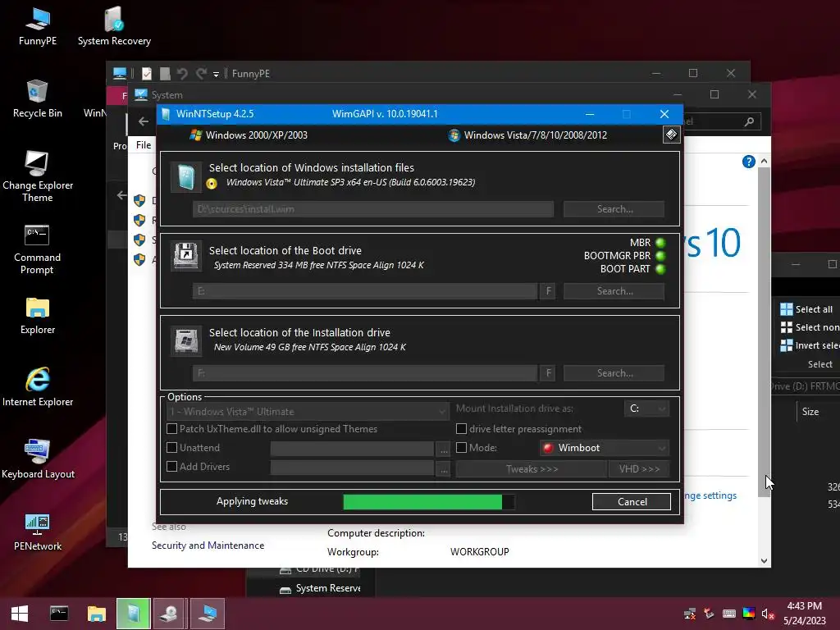Open System window help question icon
Image resolution: width=840 pixels, height=630 pixels.
click(748, 162)
